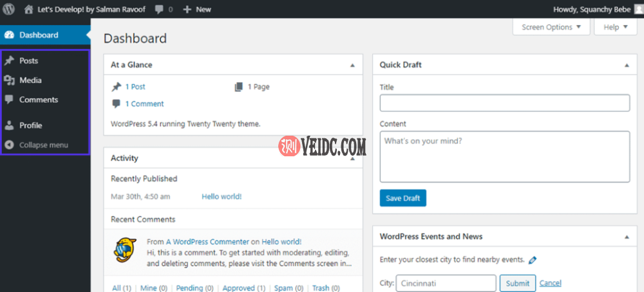Open Posts in the sidebar menu
The height and width of the screenshot is (292, 644).
click(x=29, y=60)
